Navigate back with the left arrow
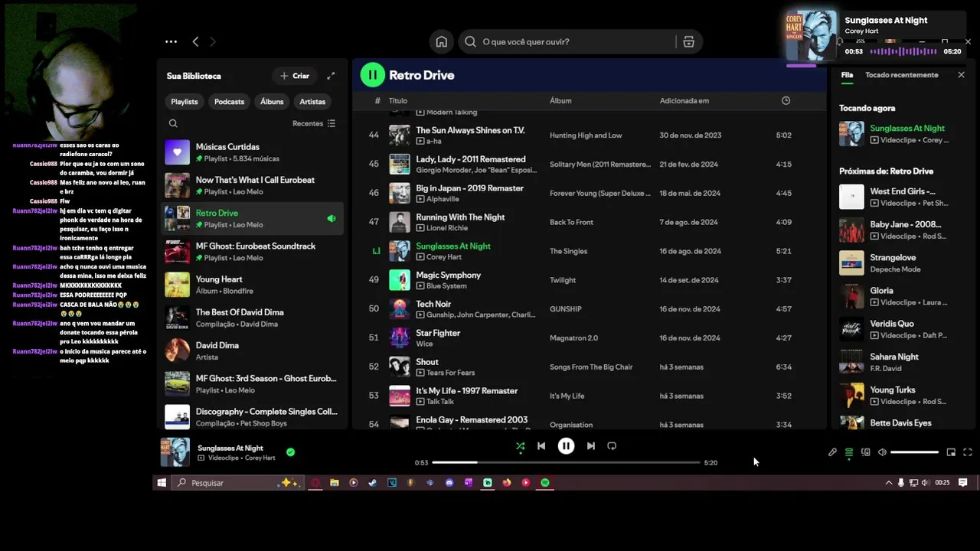 pos(195,42)
